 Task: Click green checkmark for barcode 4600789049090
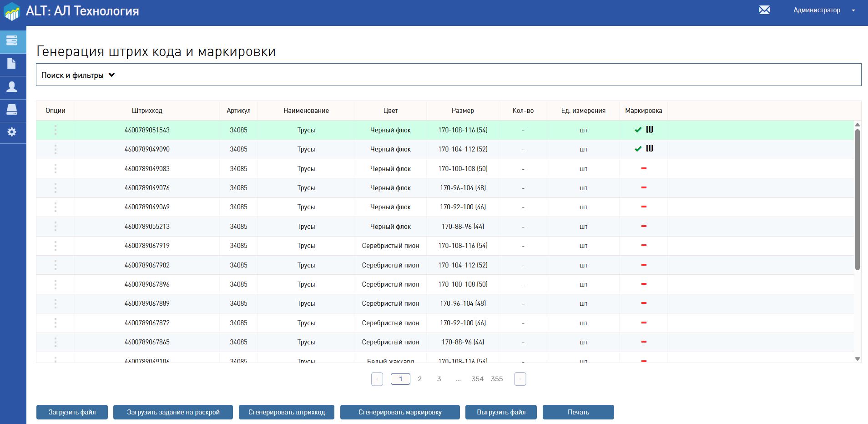[638, 149]
